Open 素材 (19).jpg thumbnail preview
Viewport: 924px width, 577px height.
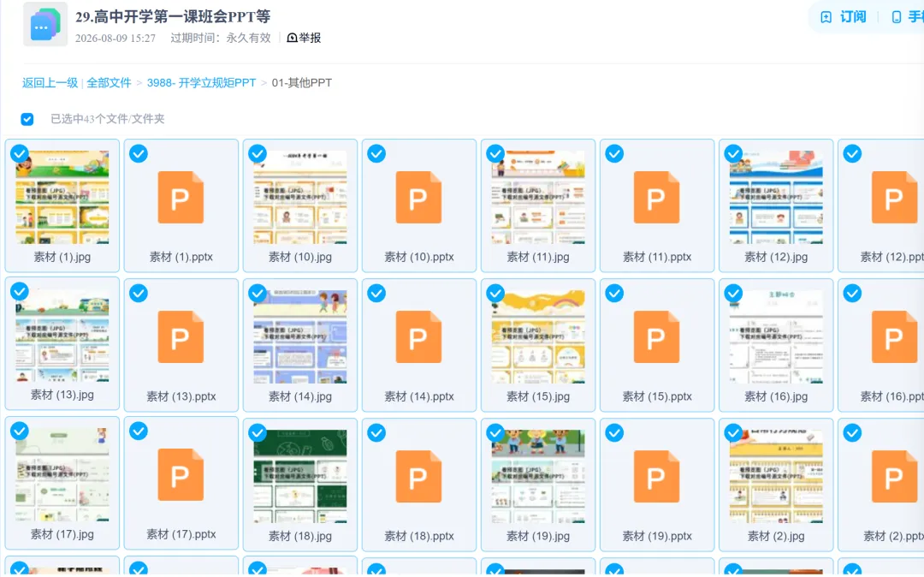tap(538, 476)
